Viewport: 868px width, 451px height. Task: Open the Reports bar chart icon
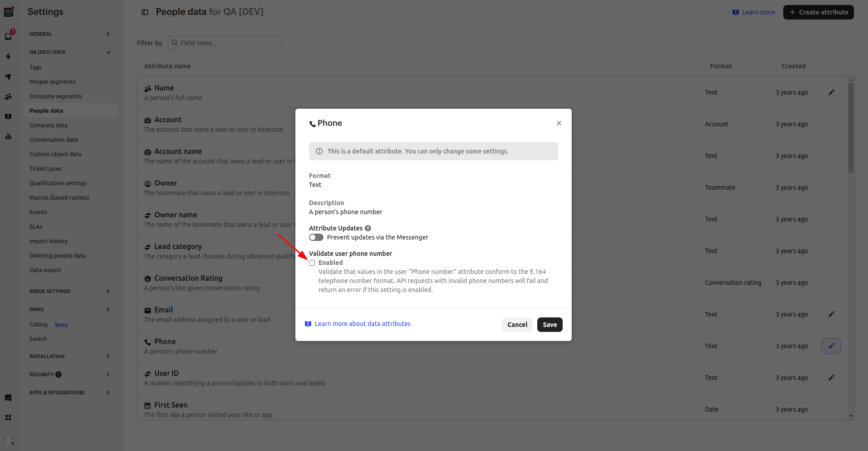(8, 136)
